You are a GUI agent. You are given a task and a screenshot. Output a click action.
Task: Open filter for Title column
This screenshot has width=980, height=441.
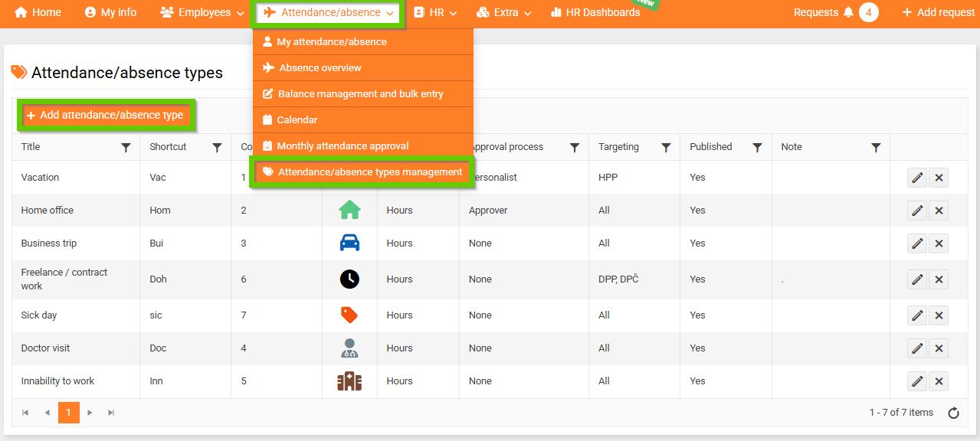(126, 147)
